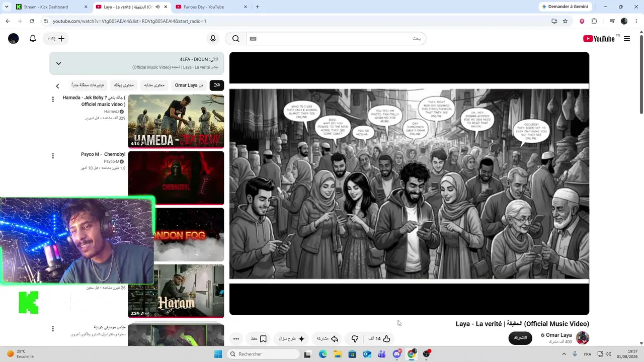Viewport: 644px width, 362px height.
Task: Open Omar Laya channel avatar
Action: pos(583,338)
